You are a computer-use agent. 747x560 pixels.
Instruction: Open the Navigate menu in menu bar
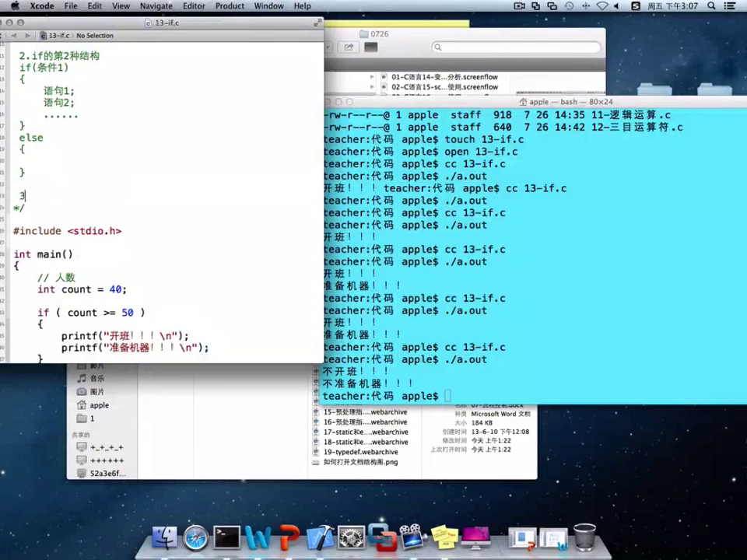coord(156,6)
